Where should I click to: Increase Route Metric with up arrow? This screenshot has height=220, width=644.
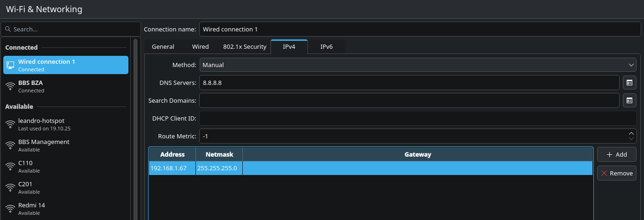[x=631, y=133]
